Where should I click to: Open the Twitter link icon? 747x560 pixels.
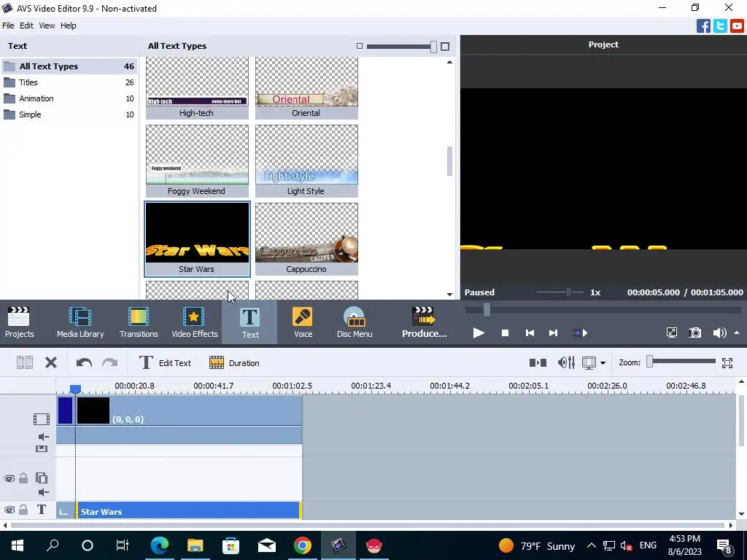point(720,26)
